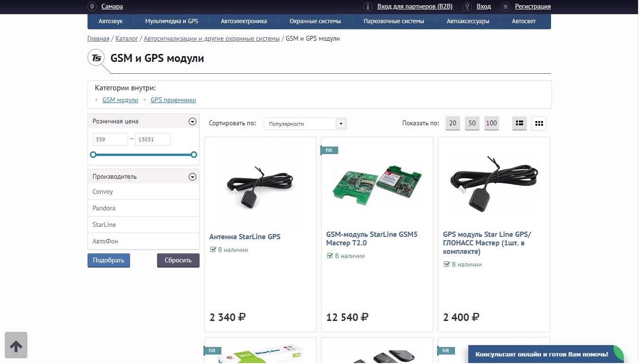
Task: Click the minimum price input field
Action: click(x=110, y=139)
